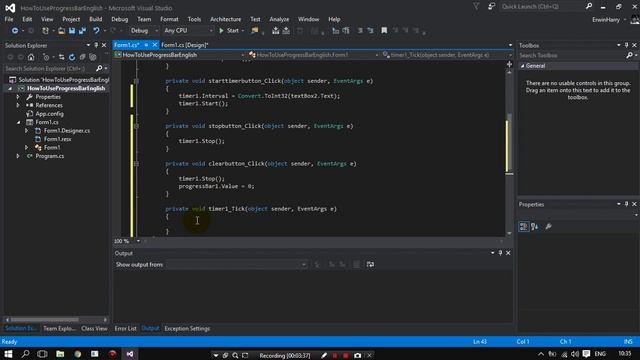This screenshot has width=640, height=360.
Task: Select App.config in Solution Explorer
Action: 49,114
